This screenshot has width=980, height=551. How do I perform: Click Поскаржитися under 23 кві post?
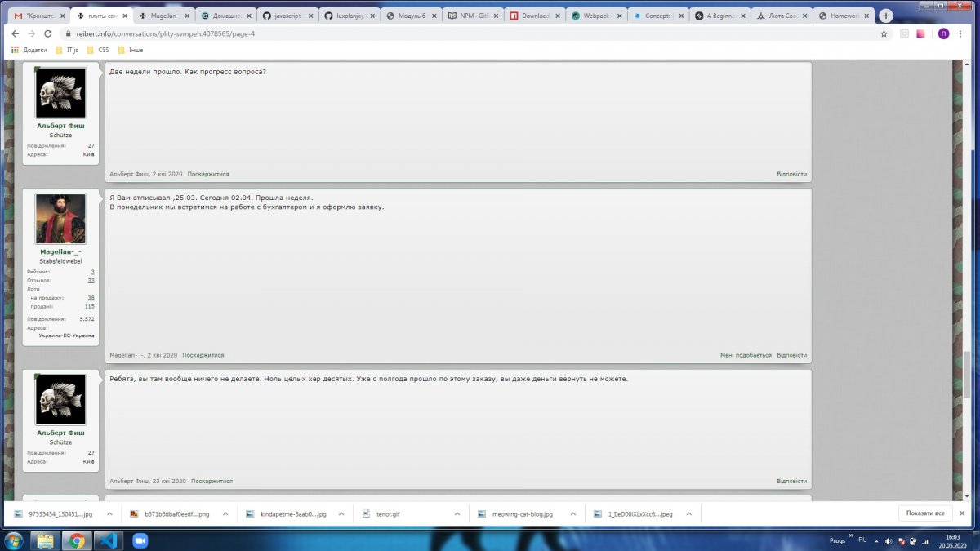point(212,482)
